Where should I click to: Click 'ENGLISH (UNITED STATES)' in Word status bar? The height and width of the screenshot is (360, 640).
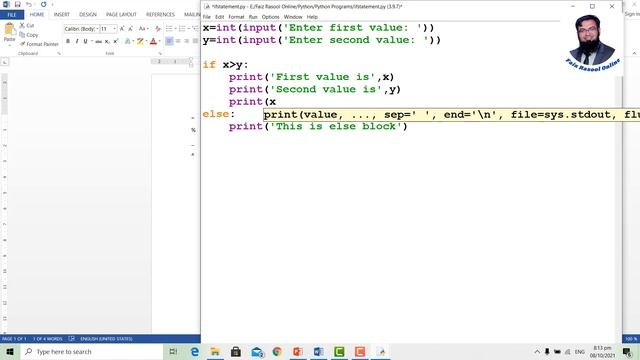(x=106, y=339)
